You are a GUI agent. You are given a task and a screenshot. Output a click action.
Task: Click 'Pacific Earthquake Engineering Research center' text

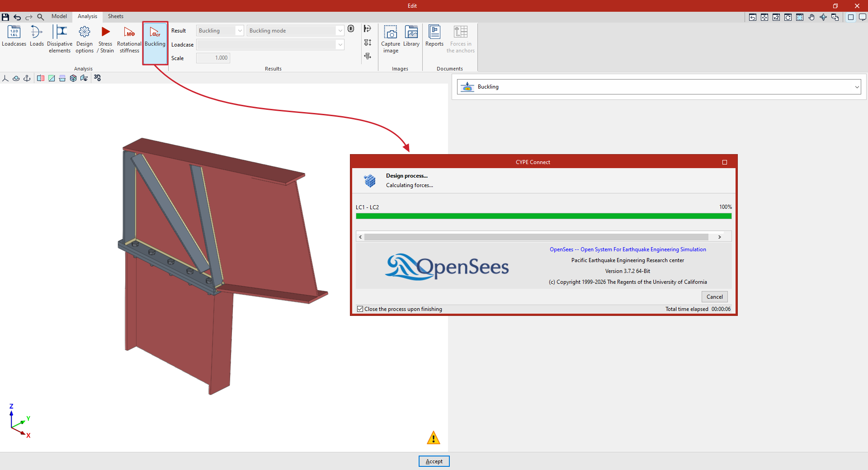click(x=628, y=260)
